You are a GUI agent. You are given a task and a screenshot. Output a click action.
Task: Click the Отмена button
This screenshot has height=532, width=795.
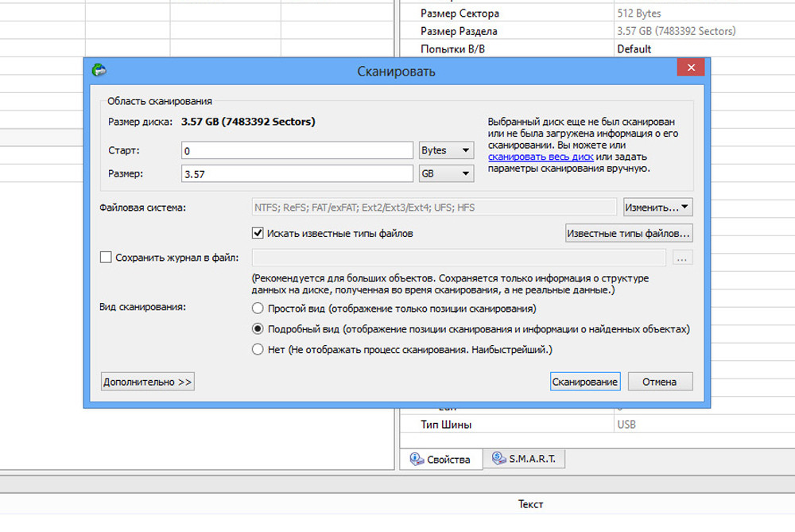[660, 382]
